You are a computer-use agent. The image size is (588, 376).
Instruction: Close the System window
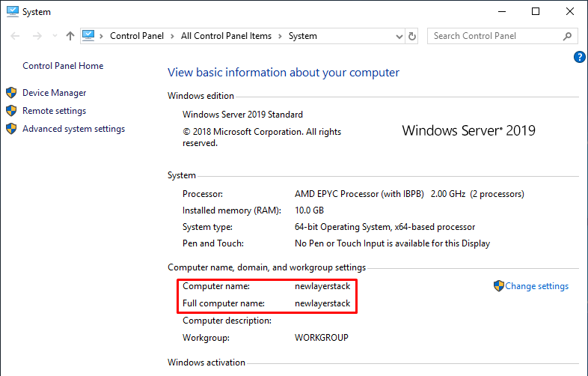(x=570, y=12)
